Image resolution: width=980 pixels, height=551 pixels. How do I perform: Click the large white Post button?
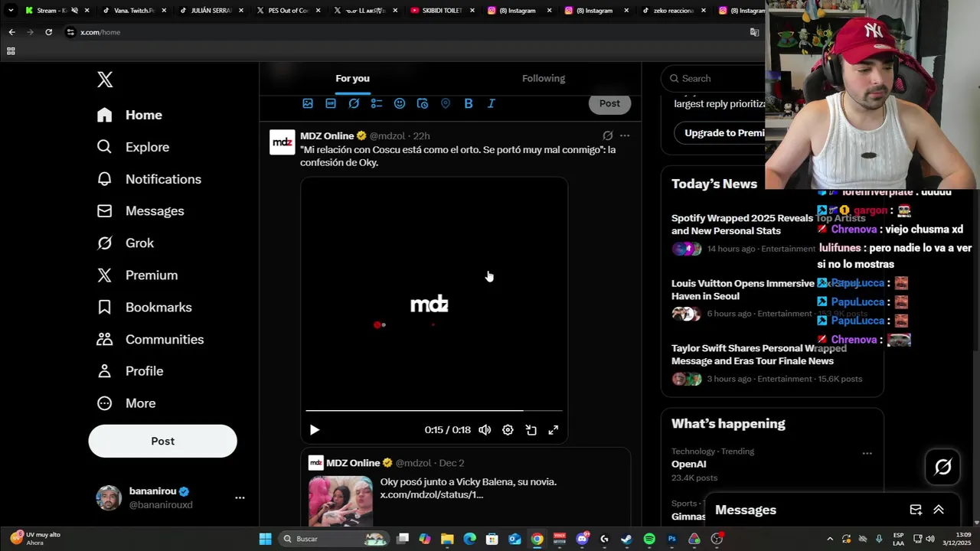tap(162, 441)
